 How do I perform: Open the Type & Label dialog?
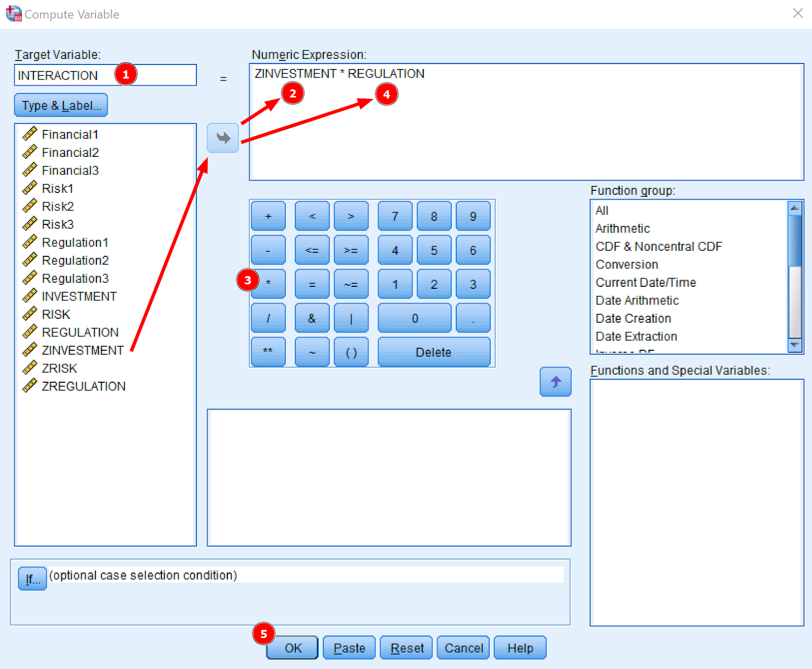pyautogui.click(x=60, y=105)
